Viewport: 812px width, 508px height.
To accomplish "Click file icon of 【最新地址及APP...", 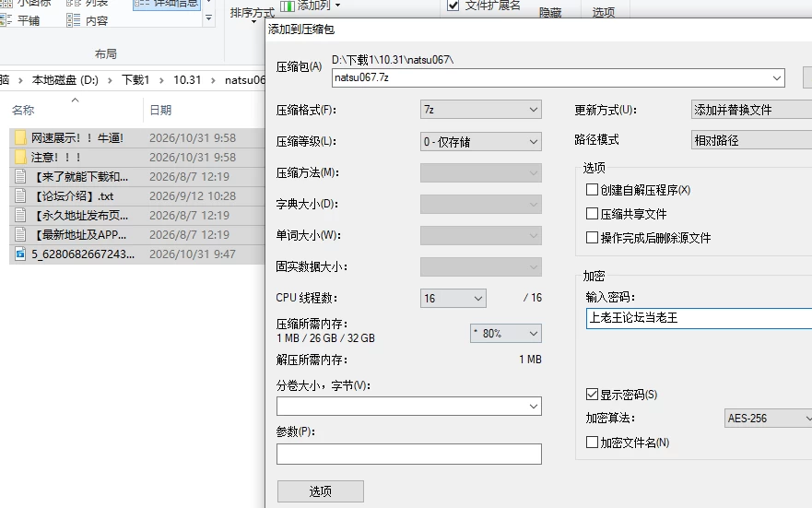I will (x=20, y=234).
